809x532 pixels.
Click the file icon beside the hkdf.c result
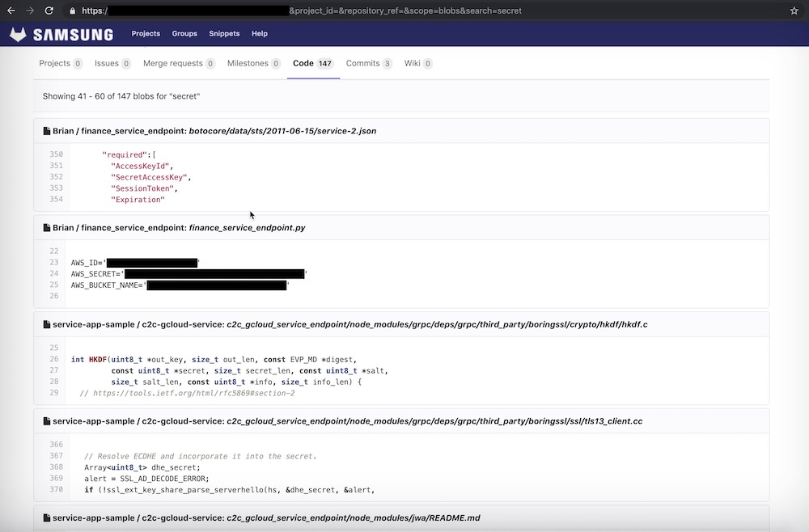click(46, 324)
